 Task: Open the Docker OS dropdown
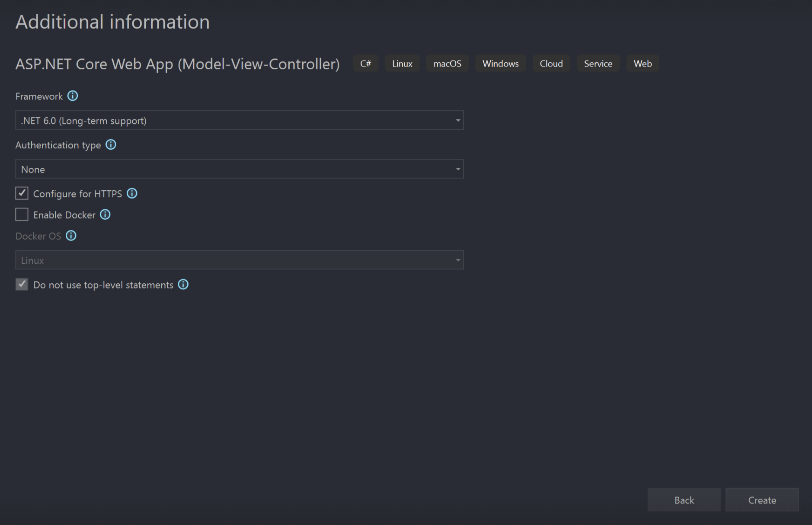click(x=457, y=259)
